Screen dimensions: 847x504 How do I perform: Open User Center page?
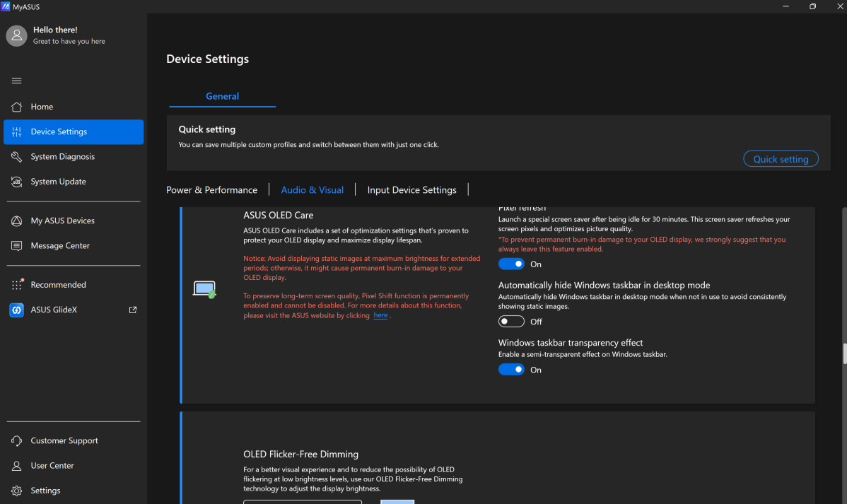(x=74, y=466)
